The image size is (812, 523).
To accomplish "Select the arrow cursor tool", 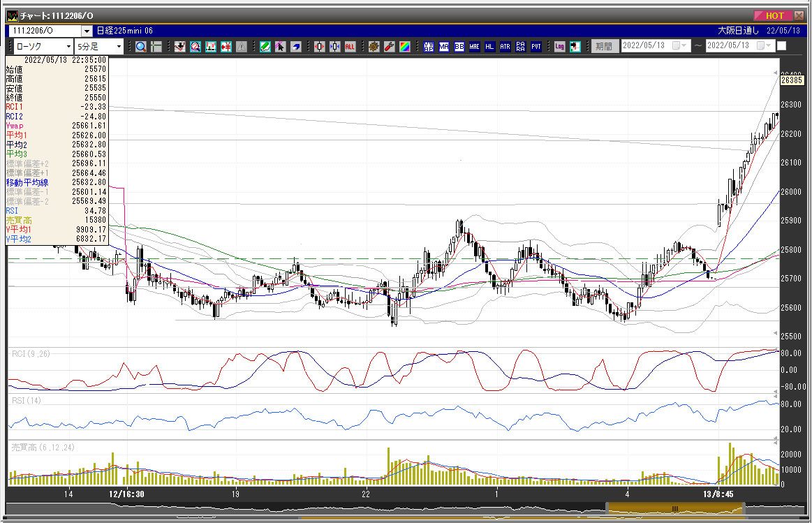I will click(x=281, y=47).
